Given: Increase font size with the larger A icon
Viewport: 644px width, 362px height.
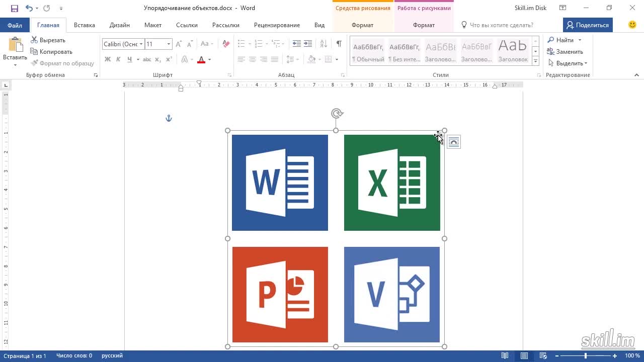Looking at the screenshot, I should (179, 44).
